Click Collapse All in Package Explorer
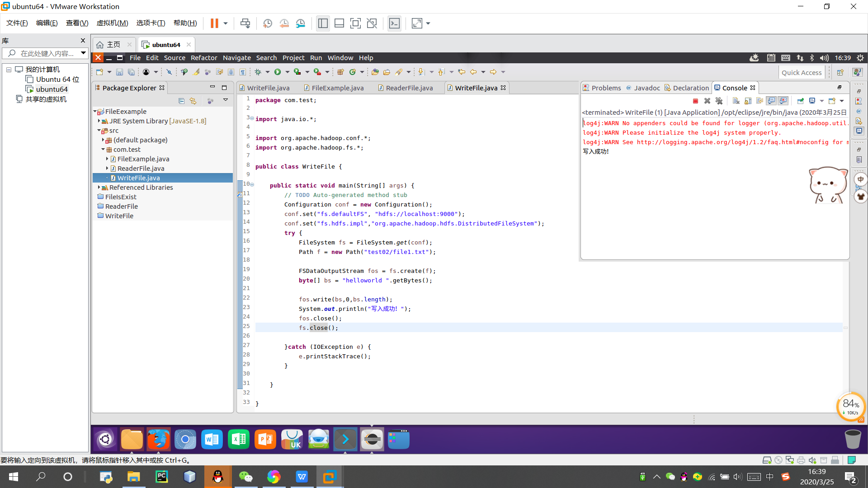868x488 pixels. coord(181,101)
